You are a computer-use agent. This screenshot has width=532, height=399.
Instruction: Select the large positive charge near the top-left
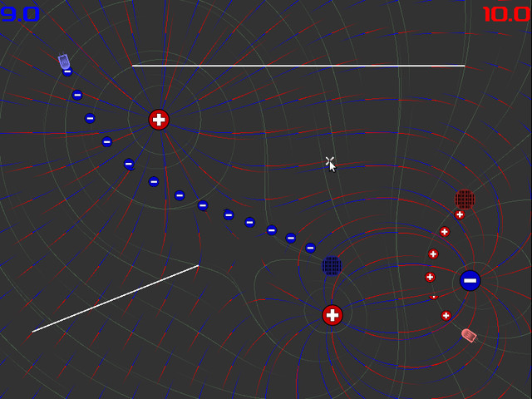(159, 120)
